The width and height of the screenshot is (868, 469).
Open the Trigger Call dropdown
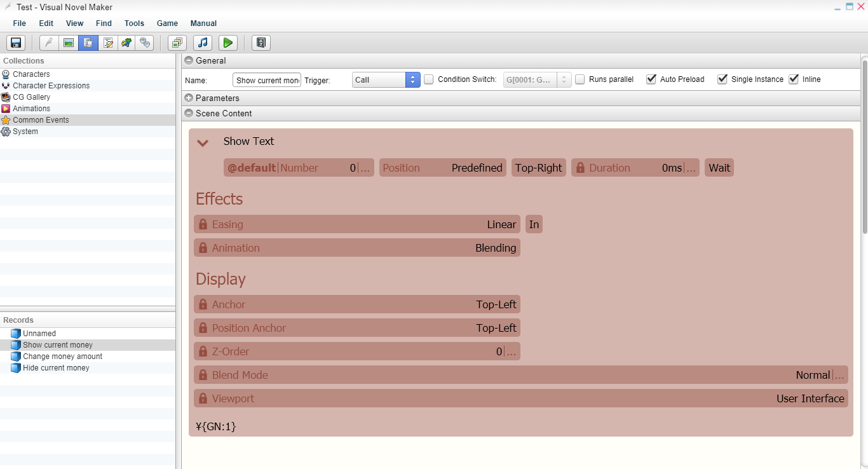pyautogui.click(x=386, y=79)
